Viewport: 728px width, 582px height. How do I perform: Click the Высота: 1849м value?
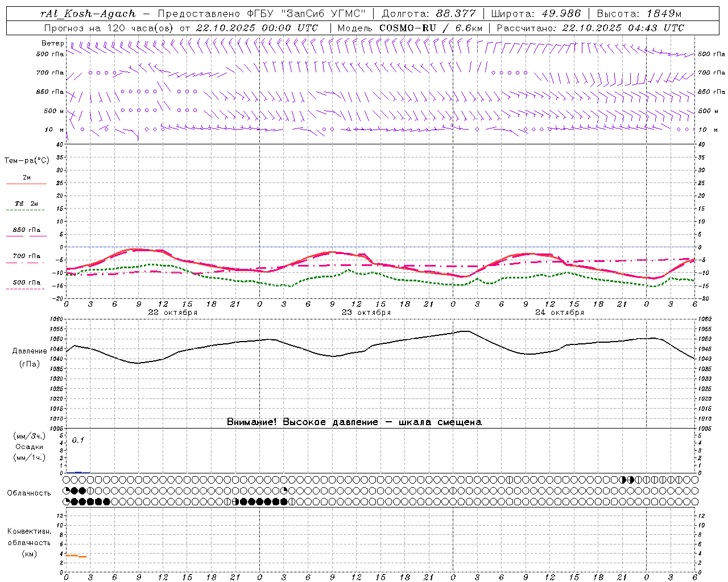click(639, 14)
